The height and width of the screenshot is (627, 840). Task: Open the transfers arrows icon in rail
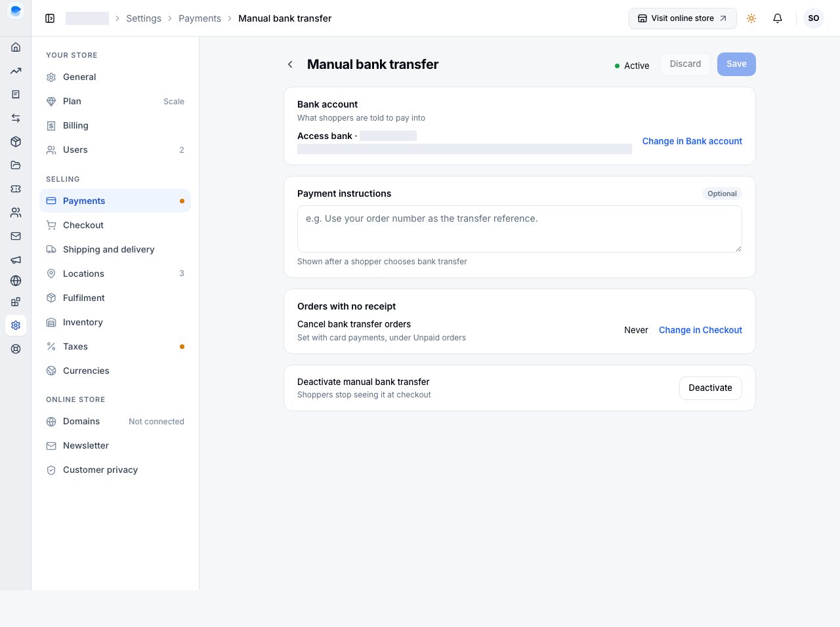16,118
